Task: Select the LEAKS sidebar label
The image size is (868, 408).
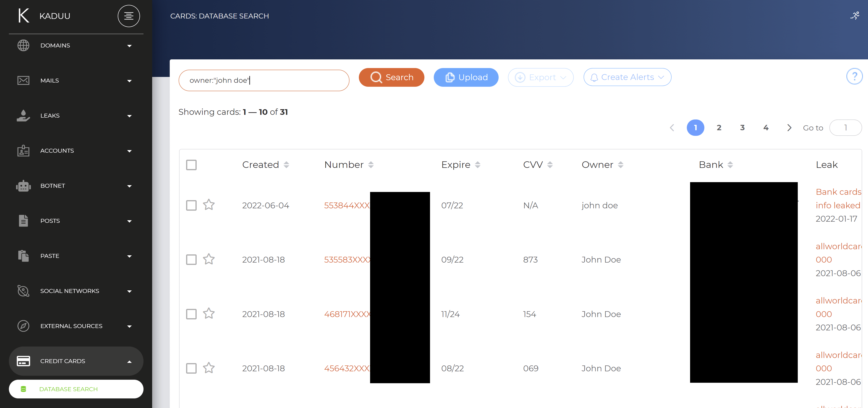Action: (x=50, y=116)
